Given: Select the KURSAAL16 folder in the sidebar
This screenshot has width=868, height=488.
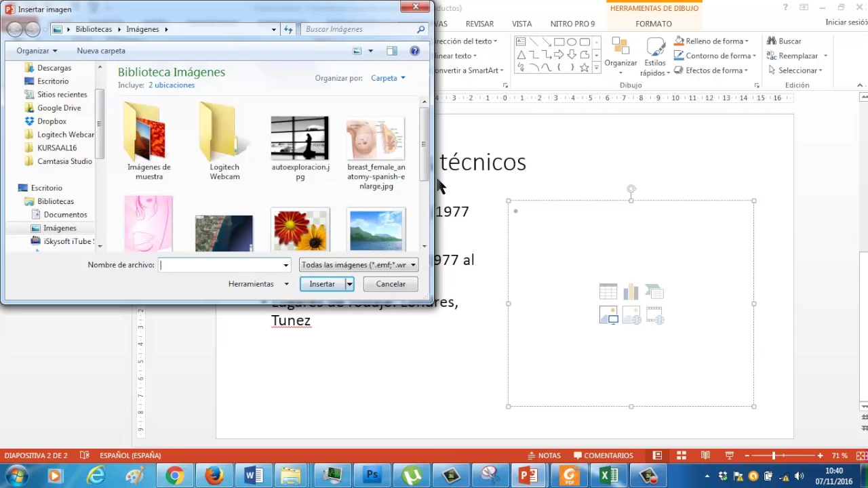Looking at the screenshot, I should (57, 148).
